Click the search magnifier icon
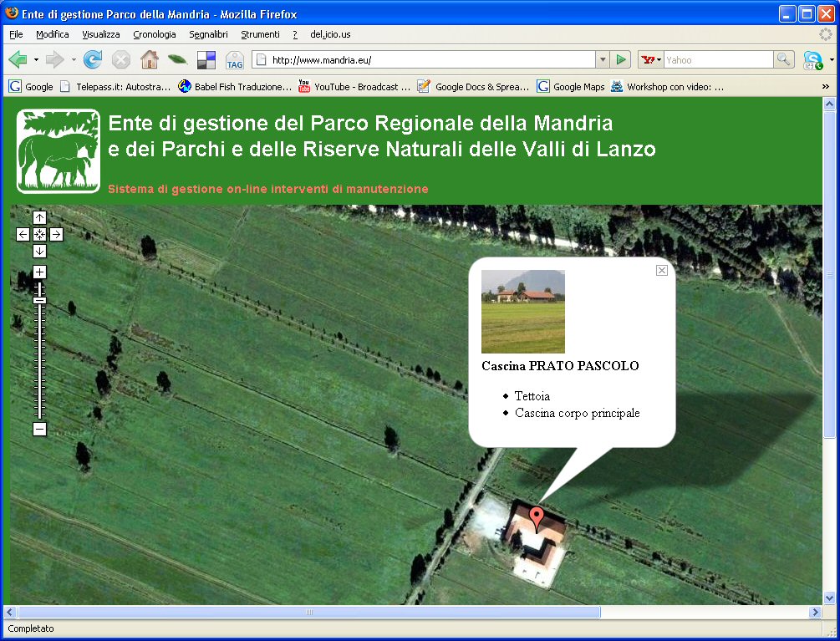Viewport: 840px width, 641px height. click(x=784, y=60)
